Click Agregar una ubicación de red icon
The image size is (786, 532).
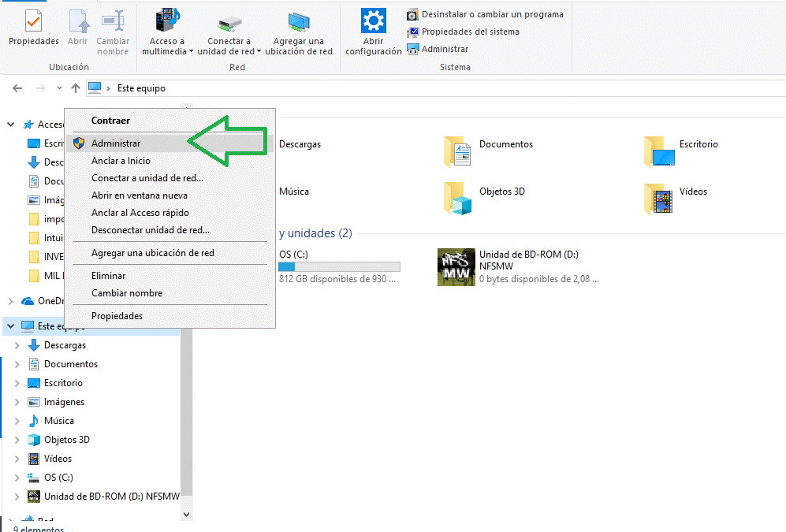pos(299,22)
